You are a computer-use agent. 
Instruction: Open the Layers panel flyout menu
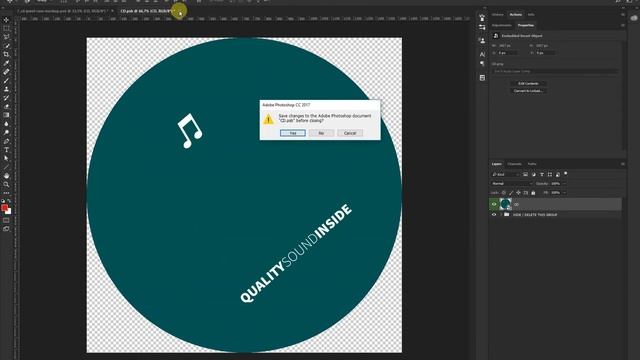tap(623, 164)
